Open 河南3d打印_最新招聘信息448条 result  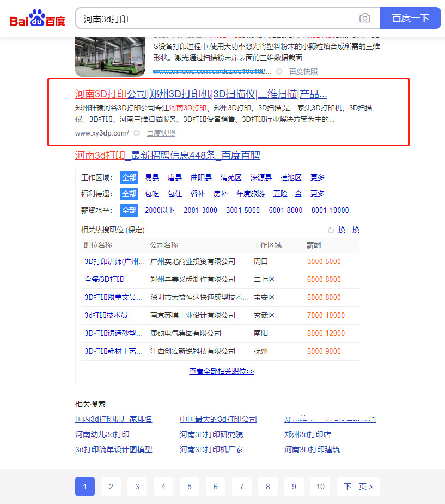click(x=168, y=156)
